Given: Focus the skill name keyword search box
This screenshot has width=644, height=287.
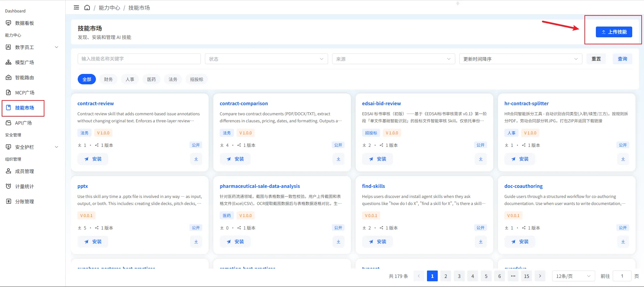Looking at the screenshot, I should (x=139, y=59).
